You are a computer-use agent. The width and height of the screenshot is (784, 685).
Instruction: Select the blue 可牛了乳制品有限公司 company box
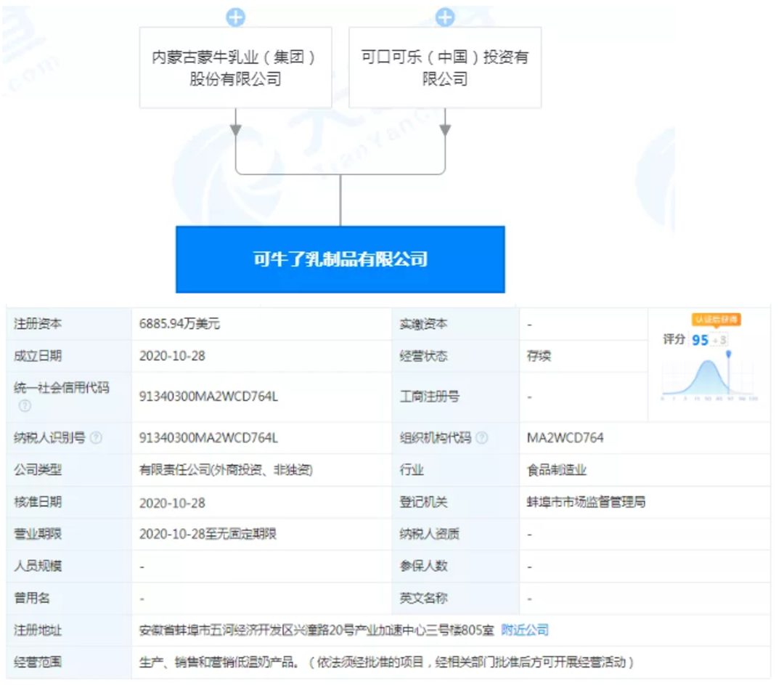[340, 259]
